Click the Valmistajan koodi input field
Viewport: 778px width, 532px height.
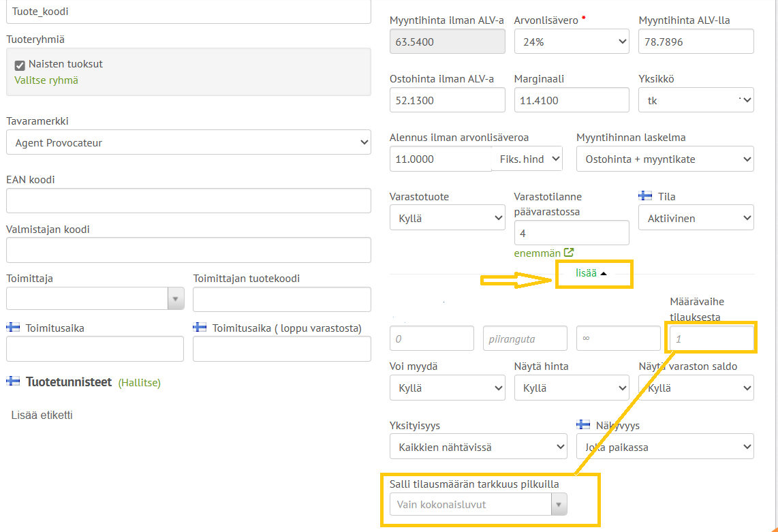189,250
